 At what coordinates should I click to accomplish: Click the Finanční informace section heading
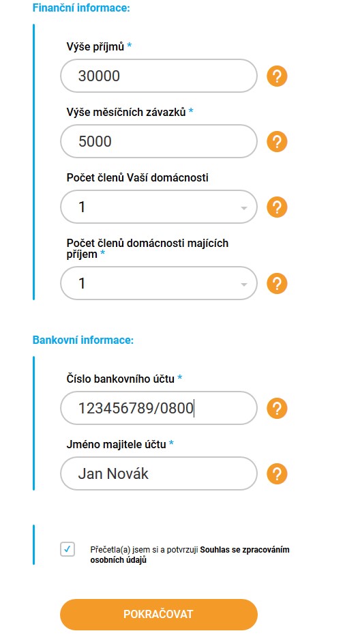coord(81,8)
